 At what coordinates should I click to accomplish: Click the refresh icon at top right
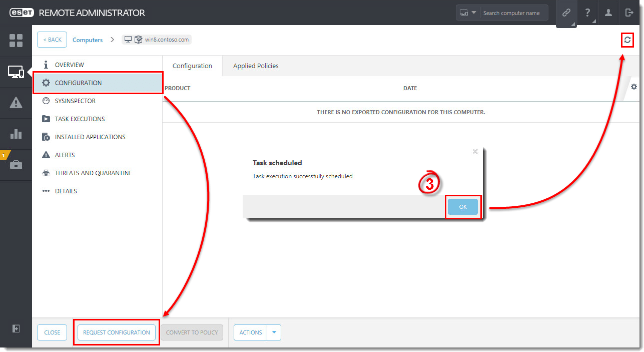(x=627, y=40)
